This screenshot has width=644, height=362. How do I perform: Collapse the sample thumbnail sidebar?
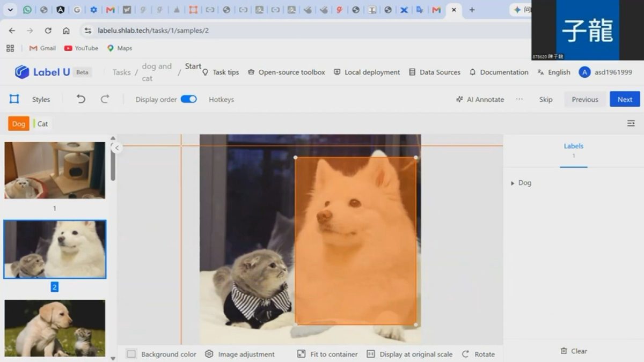(117, 147)
